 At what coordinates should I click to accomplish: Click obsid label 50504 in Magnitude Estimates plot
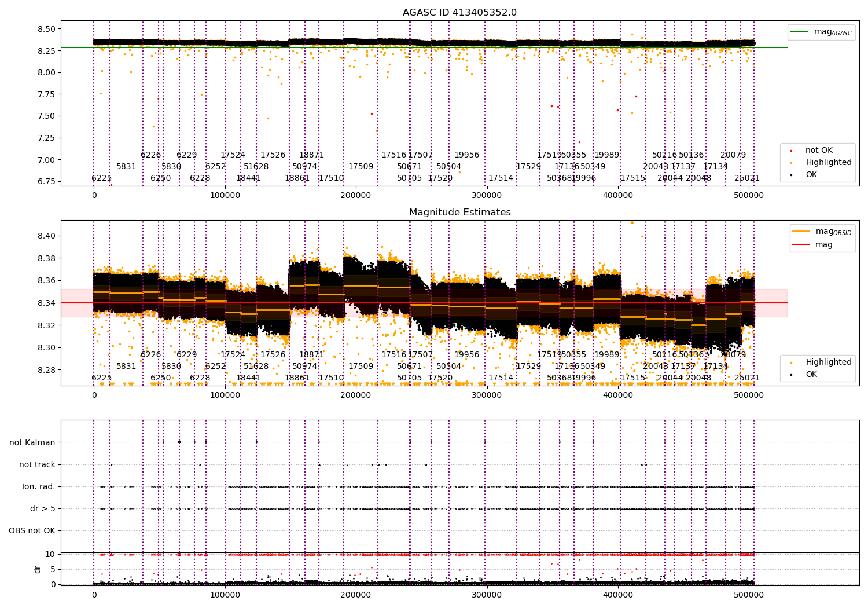(x=448, y=366)
